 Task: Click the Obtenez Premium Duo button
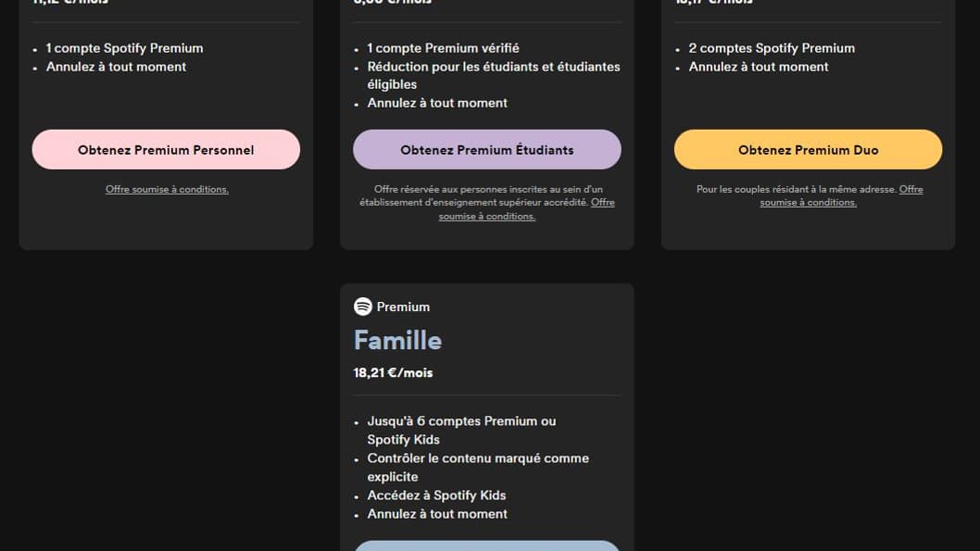[807, 149]
